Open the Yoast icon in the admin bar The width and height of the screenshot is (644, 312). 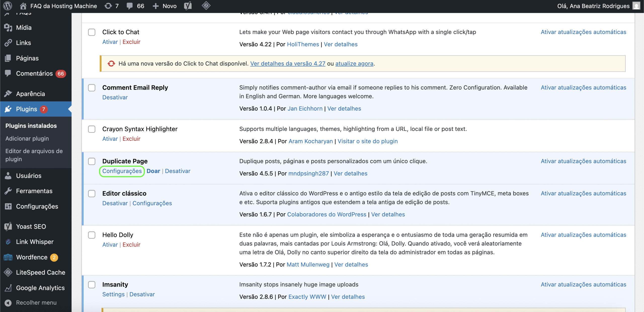(x=188, y=6)
